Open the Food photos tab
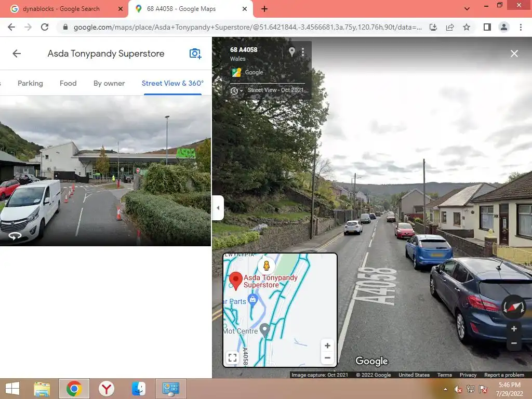Viewport: 532px width, 399px height. pos(68,84)
